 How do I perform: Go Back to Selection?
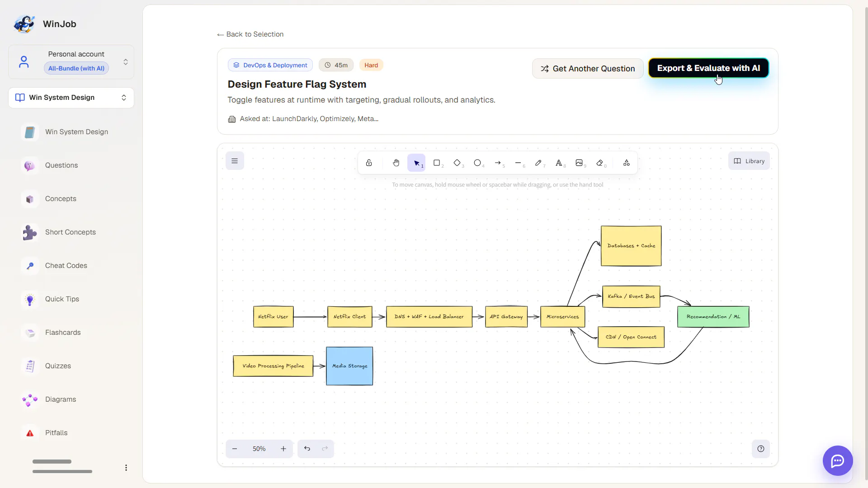(x=250, y=34)
